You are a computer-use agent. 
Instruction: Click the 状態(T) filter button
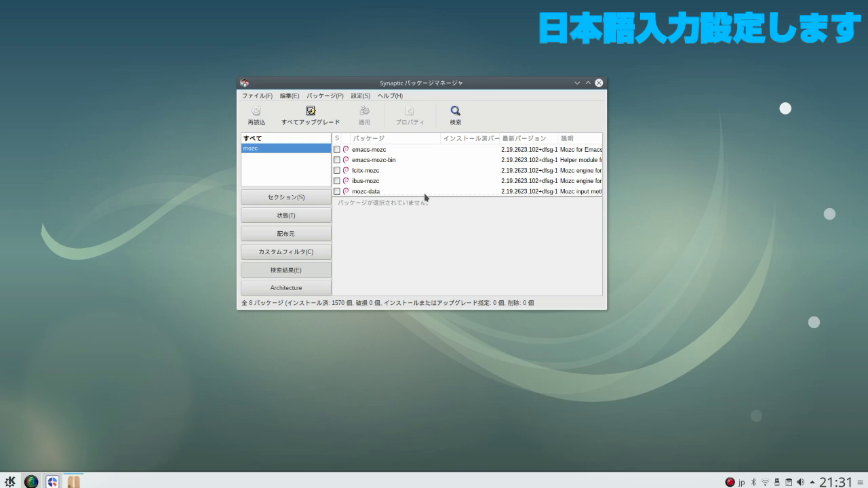click(x=286, y=216)
